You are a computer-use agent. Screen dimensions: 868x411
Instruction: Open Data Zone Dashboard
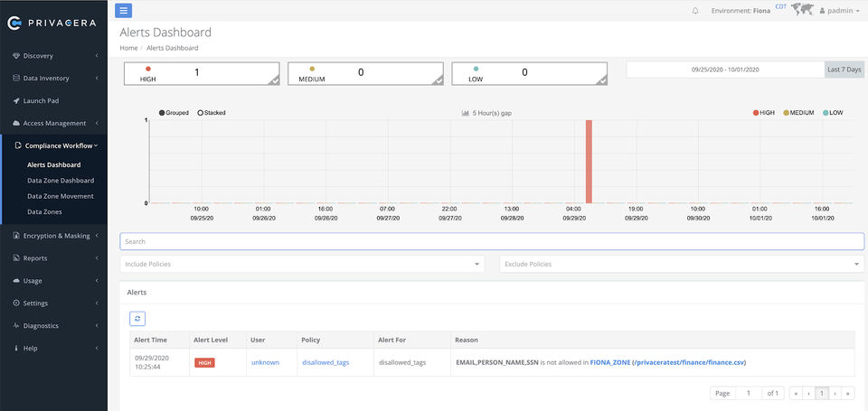pos(61,181)
